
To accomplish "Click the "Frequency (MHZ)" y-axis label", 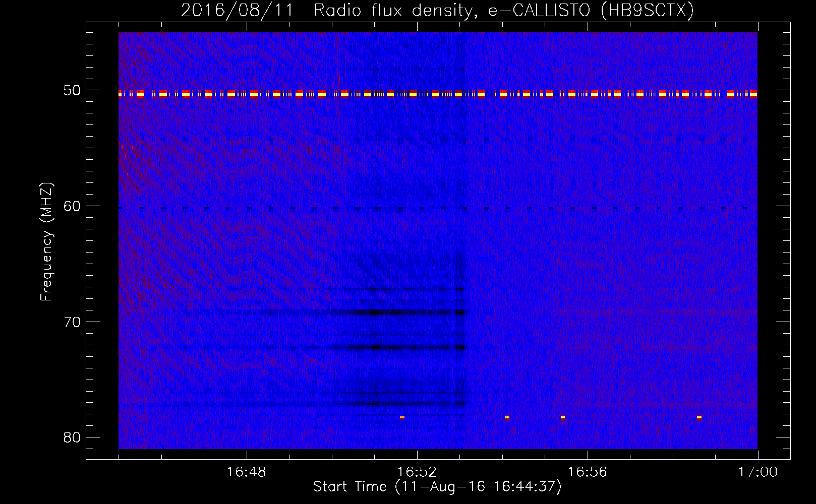I will (46, 242).
